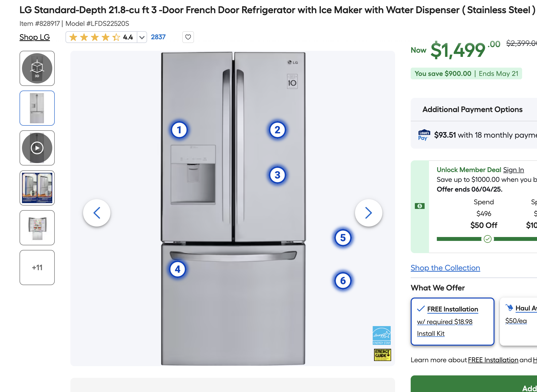537x392 pixels.
Task: Go to the next product image
Action: pos(368,213)
